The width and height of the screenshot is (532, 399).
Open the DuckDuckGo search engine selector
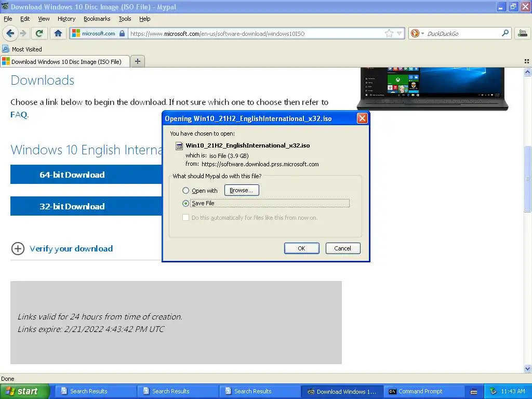click(x=417, y=33)
